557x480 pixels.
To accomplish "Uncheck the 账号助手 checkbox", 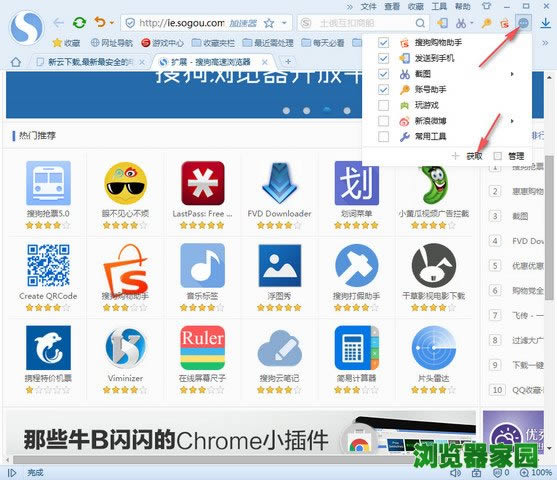I will (x=383, y=90).
